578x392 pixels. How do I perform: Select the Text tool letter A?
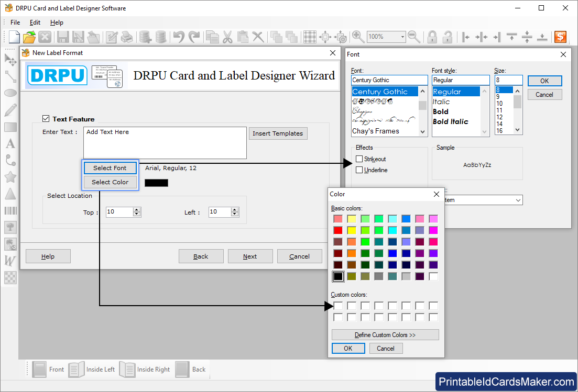(x=10, y=143)
